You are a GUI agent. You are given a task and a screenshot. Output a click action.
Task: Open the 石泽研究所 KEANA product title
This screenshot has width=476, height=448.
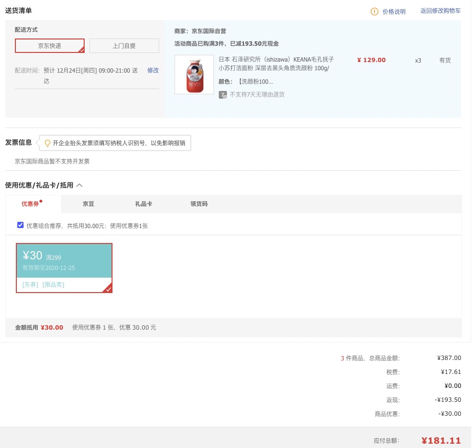pyautogui.click(x=276, y=64)
